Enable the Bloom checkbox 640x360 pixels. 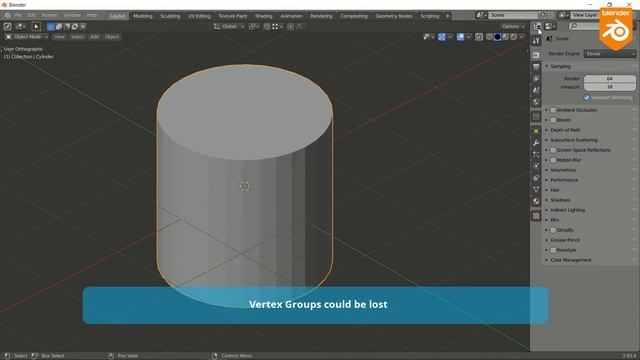553,120
